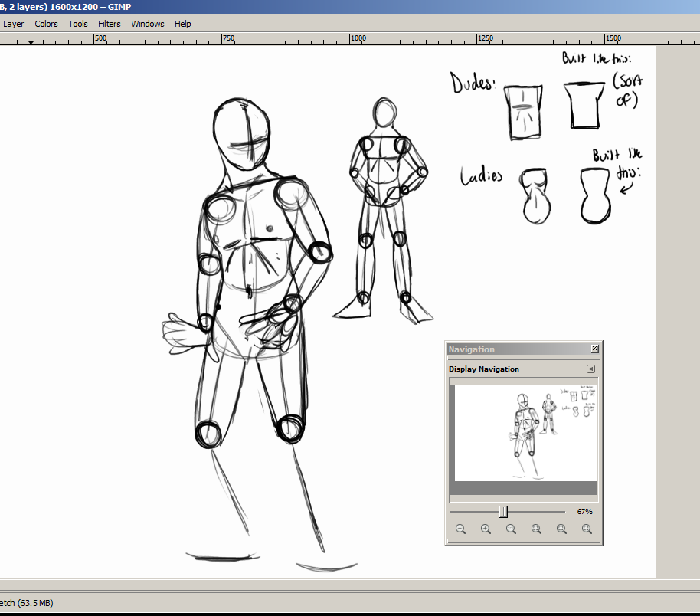Click the large figure's head on canvas
700x616 pixels.
pyautogui.click(x=242, y=134)
